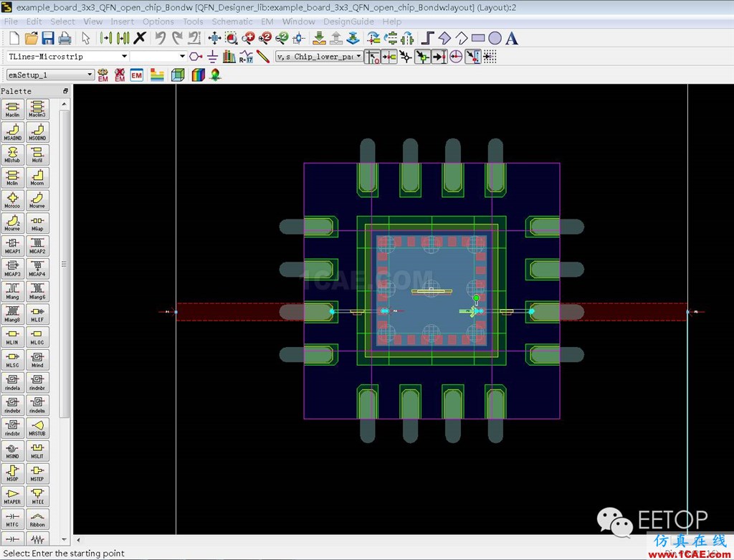Open TLines-Microstrip palette dropdown
The image size is (734, 560).
[x=124, y=56]
